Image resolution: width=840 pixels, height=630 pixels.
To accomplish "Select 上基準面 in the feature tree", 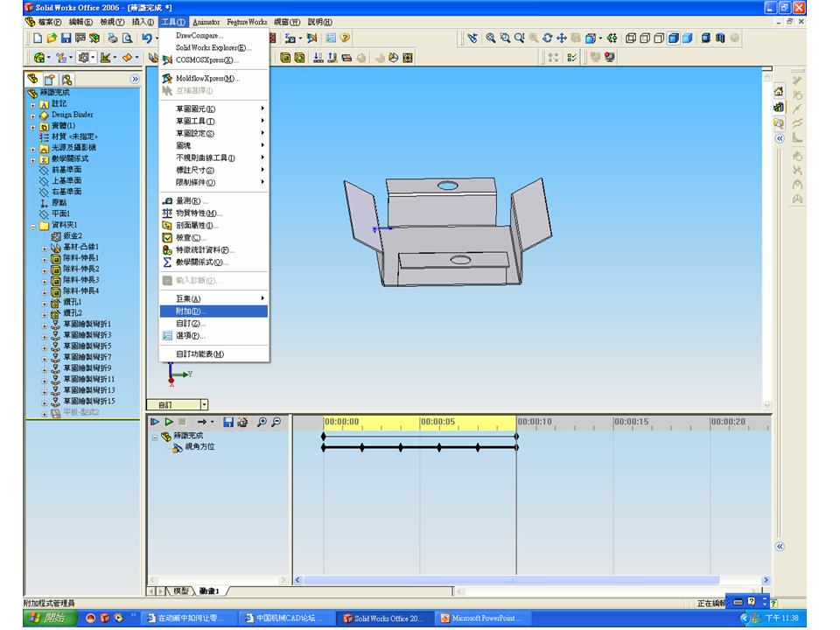I will [66, 180].
